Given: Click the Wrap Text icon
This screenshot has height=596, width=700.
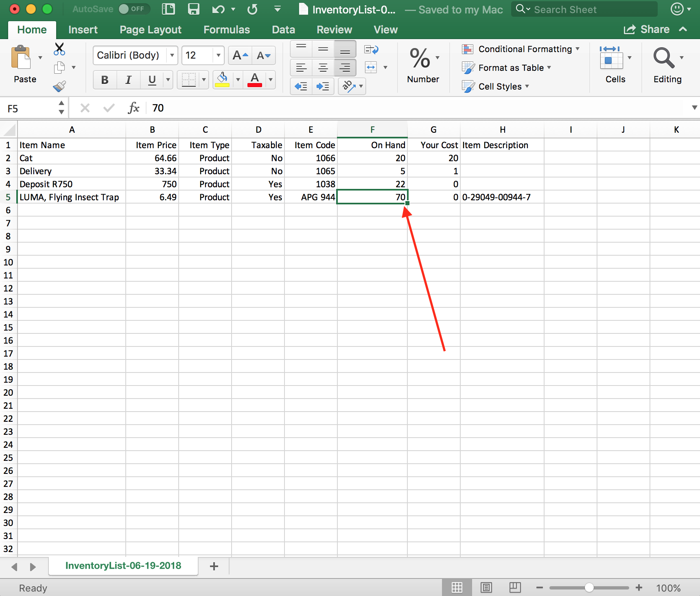Looking at the screenshot, I should pyautogui.click(x=371, y=50).
